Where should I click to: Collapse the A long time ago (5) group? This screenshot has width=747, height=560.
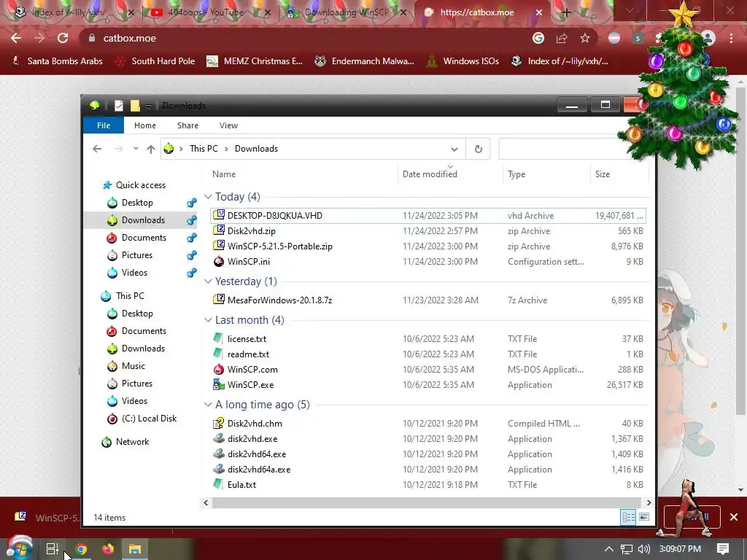[208, 405]
